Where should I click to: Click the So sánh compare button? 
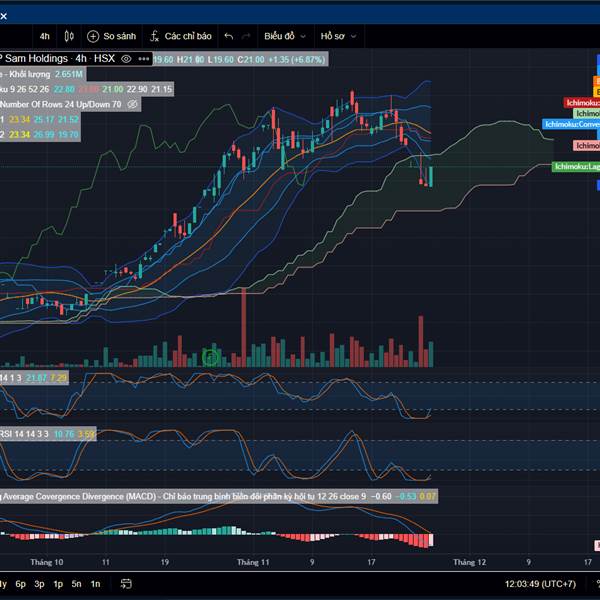(111, 36)
